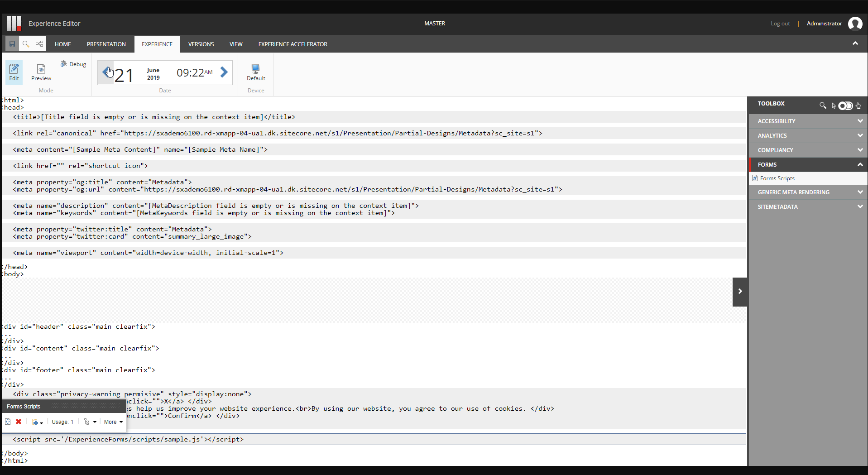Click the Administrator avatar icon

click(855, 24)
